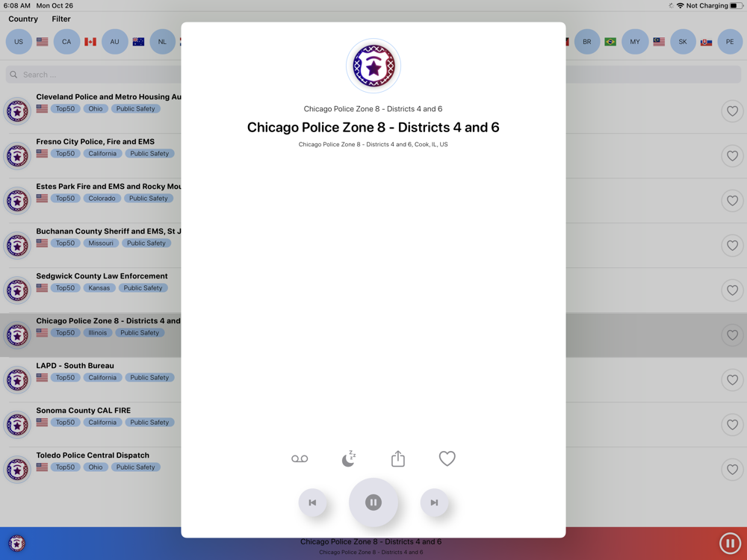Select MY country chip
The image size is (747, 560).
635,41
